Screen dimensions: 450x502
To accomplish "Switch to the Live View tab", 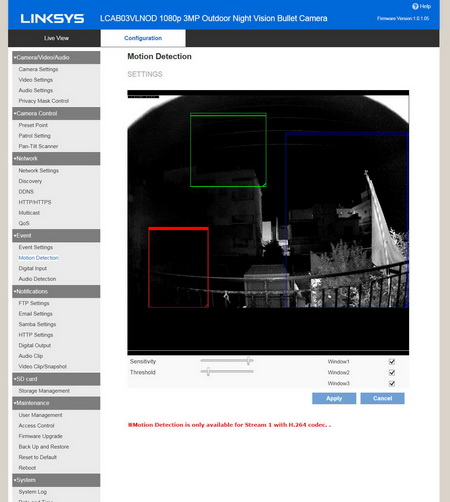I will tap(56, 38).
